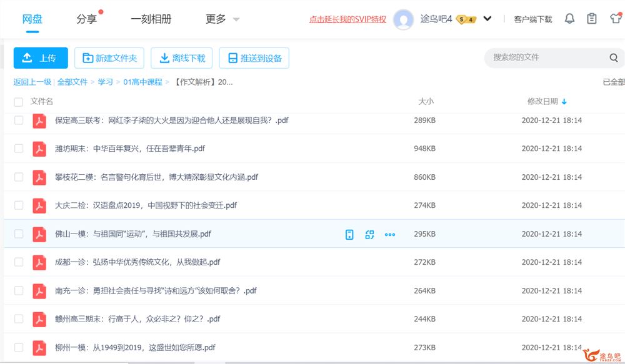Click the 948KB size cell
Image resolution: width=625 pixels, height=364 pixels.
[424, 149]
